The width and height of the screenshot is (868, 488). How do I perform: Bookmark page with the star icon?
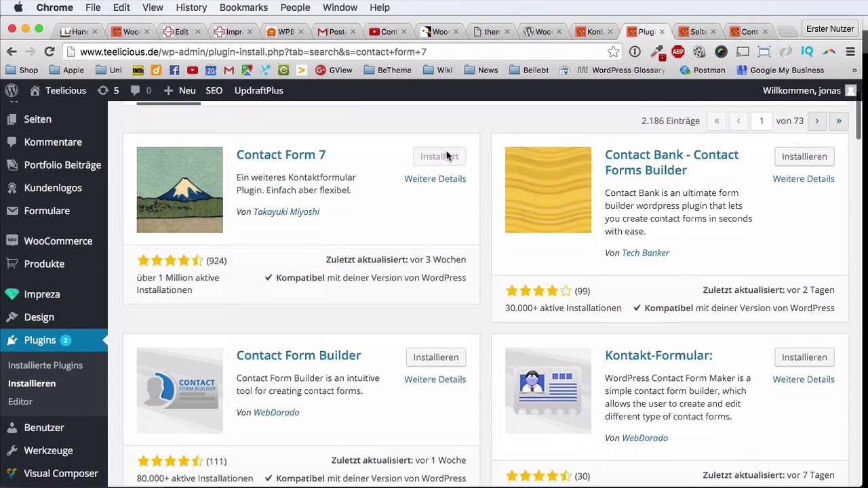click(613, 52)
